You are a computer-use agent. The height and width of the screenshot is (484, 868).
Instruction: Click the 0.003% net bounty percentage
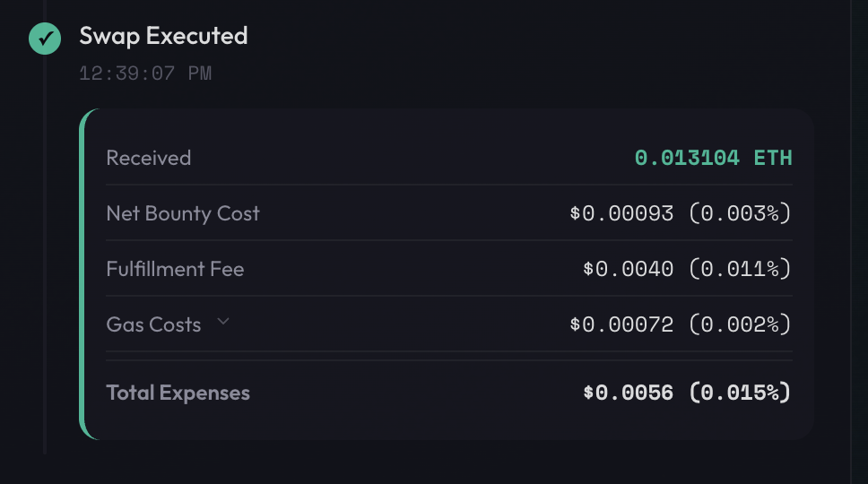[x=740, y=213]
